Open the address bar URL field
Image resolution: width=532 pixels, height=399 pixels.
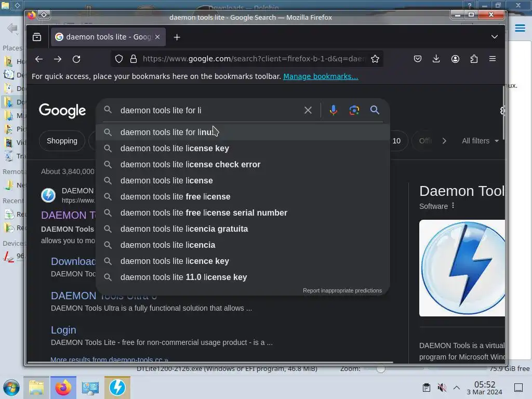253,59
